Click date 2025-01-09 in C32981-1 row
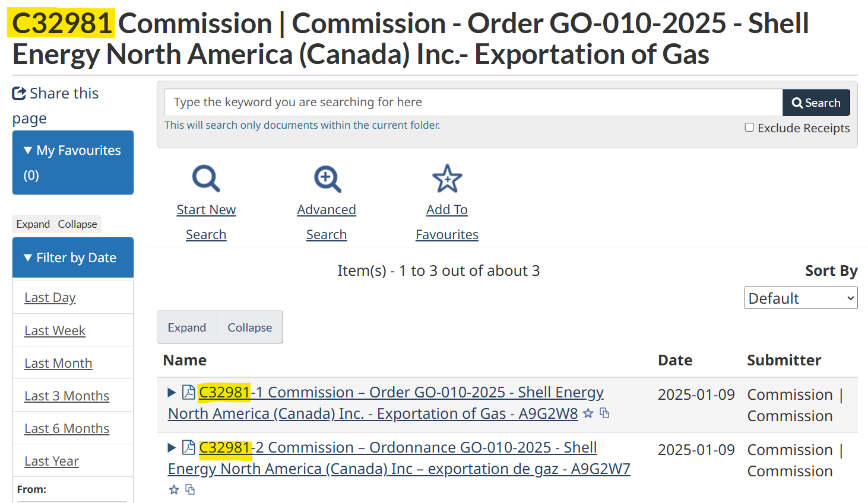The width and height of the screenshot is (868, 503). tap(696, 394)
